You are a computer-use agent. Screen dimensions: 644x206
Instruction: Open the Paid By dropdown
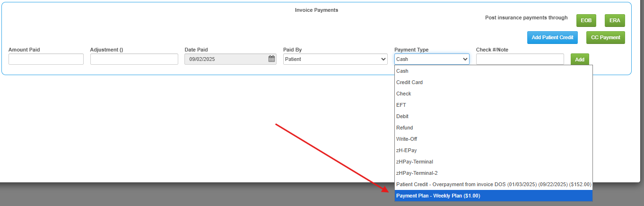point(335,59)
